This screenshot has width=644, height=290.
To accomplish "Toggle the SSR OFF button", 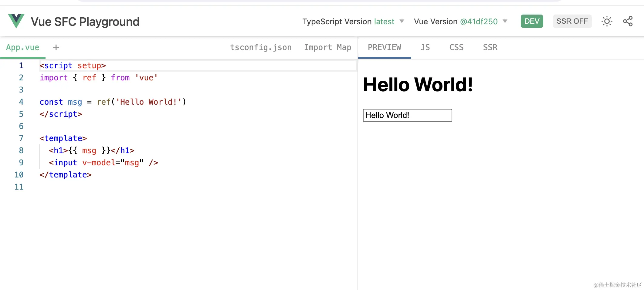I will (x=572, y=21).
